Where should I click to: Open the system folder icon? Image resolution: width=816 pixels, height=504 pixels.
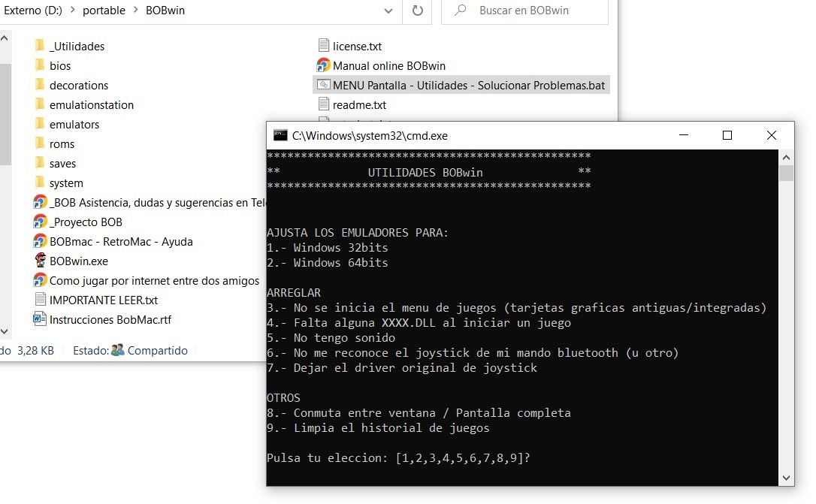coord(40,183)
